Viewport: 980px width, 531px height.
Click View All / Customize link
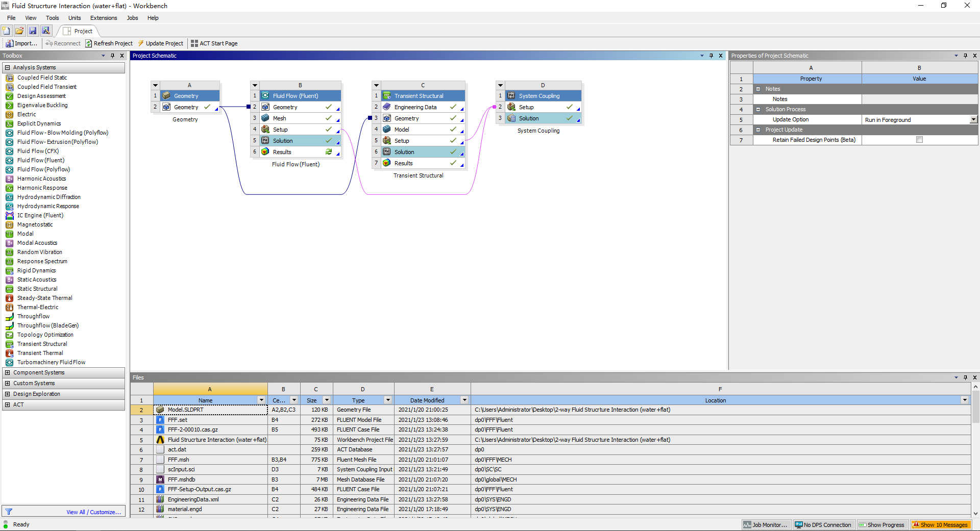[93, 512]
